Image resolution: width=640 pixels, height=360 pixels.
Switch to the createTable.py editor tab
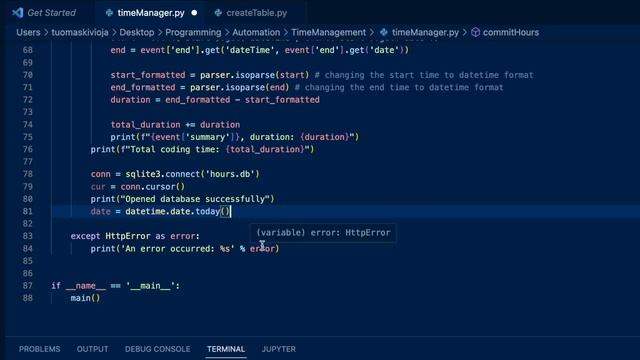pos(256,13)
